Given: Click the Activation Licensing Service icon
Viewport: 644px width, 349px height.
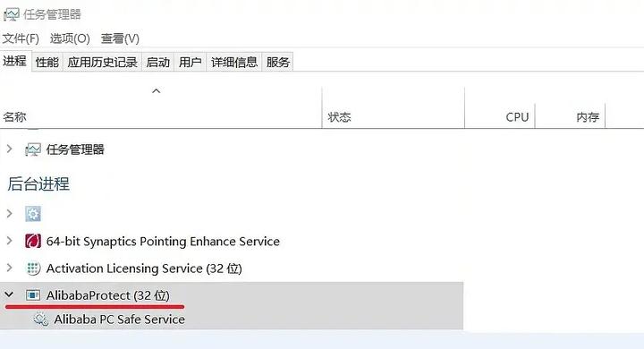Looking at the screenshot, I should pyautogui.click(x=33, y=268).
